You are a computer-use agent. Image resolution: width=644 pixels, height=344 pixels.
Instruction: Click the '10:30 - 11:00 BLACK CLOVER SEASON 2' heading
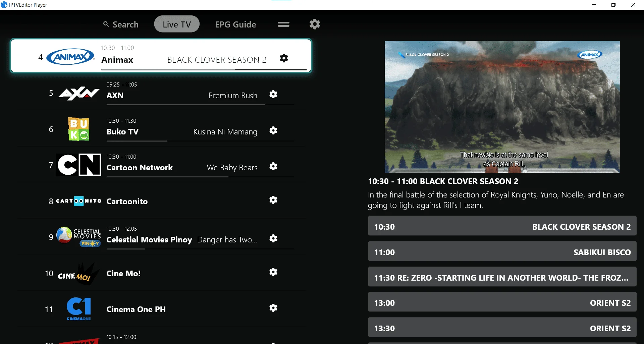coord(443,181)
